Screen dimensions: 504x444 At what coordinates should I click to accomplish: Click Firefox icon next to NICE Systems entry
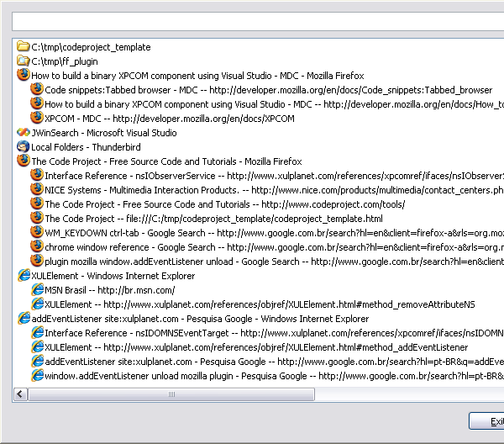click(37, 189)
